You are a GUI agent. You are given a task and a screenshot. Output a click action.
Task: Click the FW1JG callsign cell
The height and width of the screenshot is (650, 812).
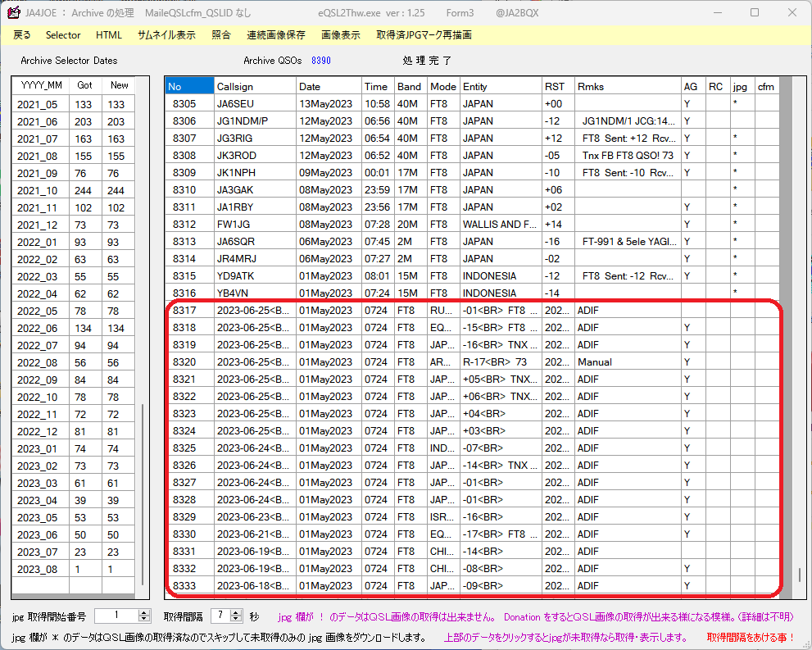[255, 225]
